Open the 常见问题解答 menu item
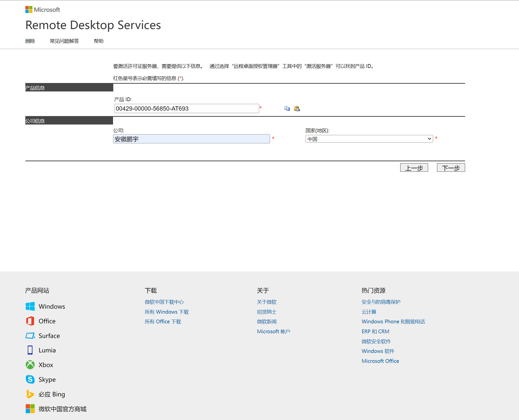The height and width of the screenshot is (420, 519). [x=64, y=41]
